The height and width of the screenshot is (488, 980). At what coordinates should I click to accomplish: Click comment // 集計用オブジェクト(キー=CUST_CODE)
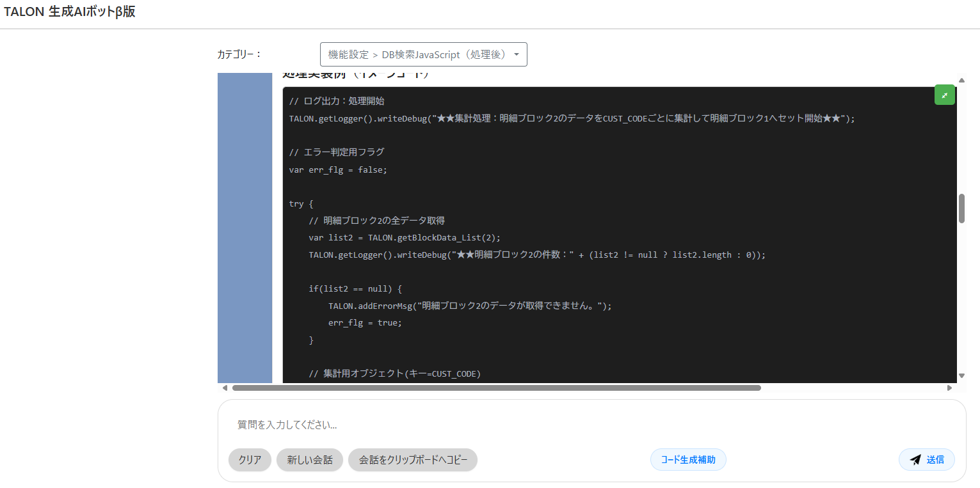(x=394, y=374)
